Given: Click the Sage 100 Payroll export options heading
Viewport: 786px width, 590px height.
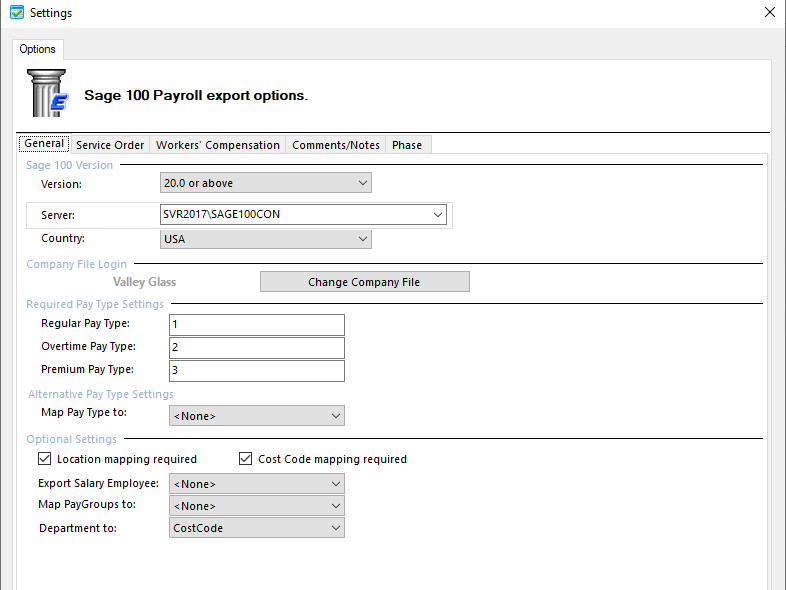Looking at the screenshot, I should (x=196, y=95).
